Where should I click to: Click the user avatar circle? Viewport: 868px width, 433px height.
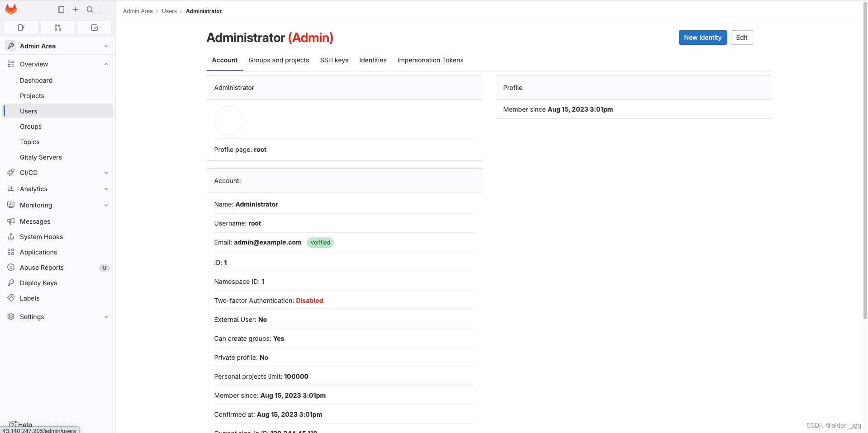(x=228, y=121)
